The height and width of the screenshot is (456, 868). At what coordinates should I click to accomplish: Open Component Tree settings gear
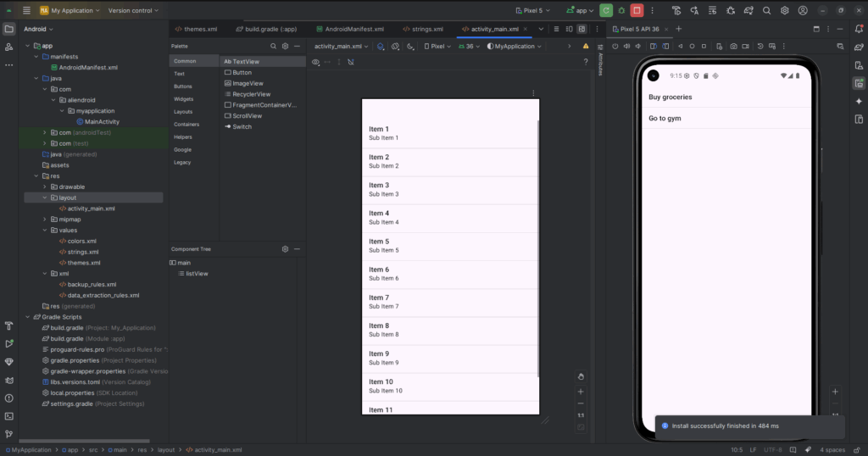(285, 249)
